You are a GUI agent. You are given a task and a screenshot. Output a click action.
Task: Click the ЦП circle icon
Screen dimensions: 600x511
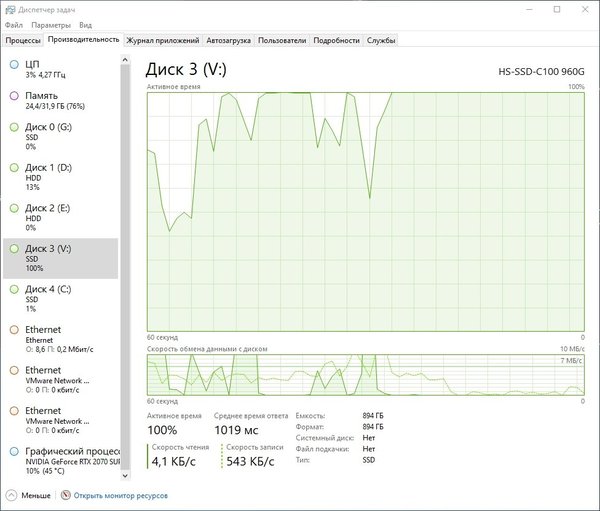pos(14,64)
